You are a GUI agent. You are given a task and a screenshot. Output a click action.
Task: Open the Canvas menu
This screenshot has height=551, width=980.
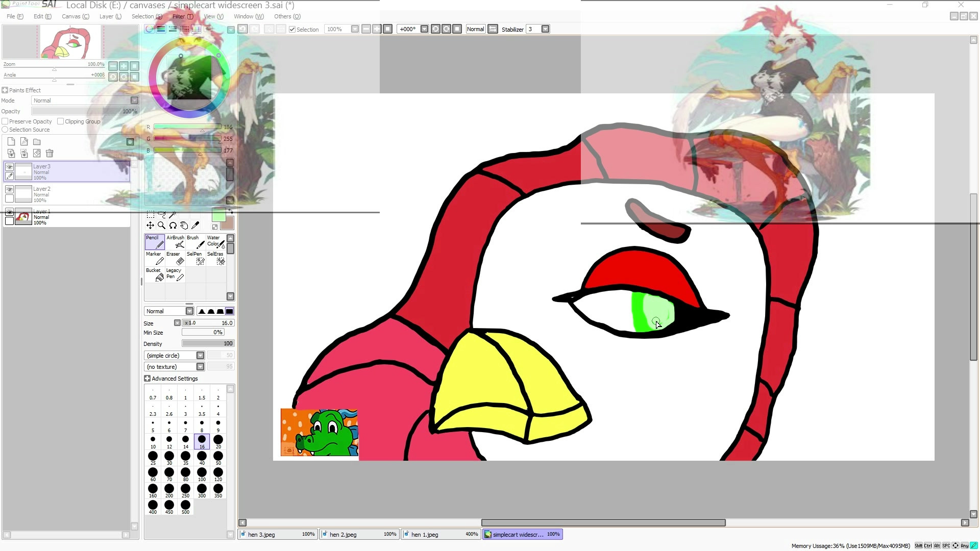[x=76, y=16]
